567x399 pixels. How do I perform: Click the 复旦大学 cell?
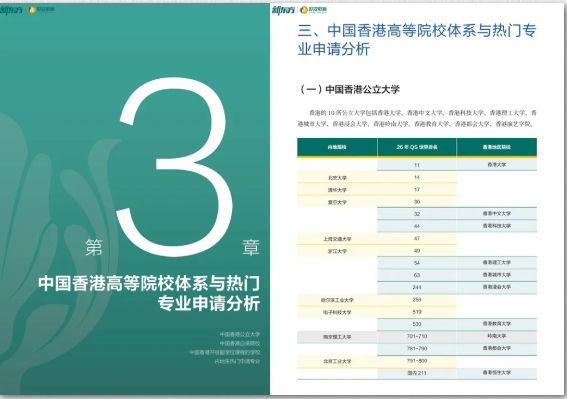pos(337,202)
